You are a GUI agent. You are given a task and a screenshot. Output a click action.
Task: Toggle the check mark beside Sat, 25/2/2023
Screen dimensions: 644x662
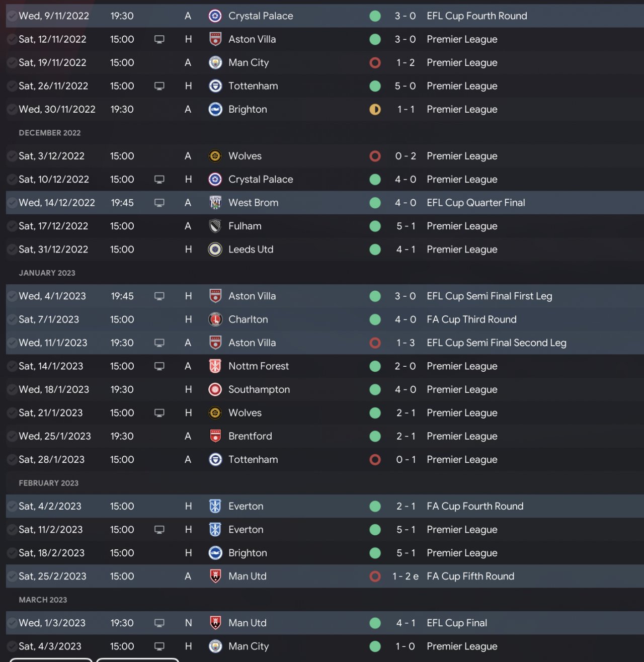point(12,576)
